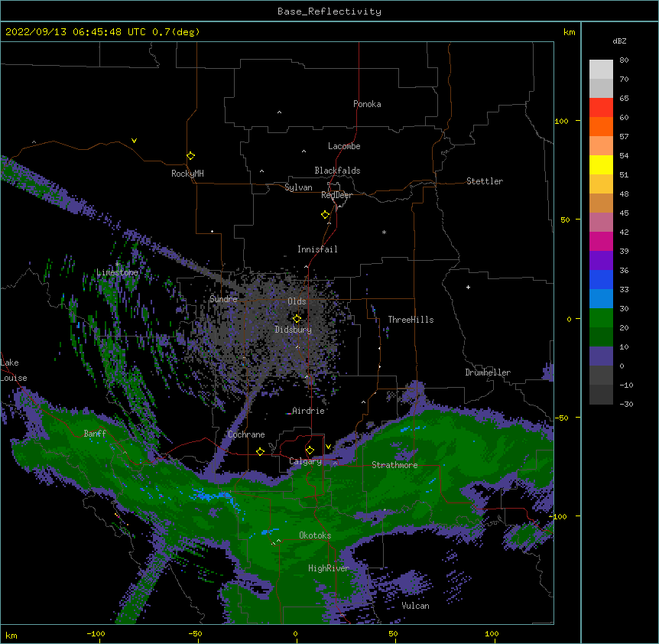Click the 80 value in the dBZ legend

624,60
